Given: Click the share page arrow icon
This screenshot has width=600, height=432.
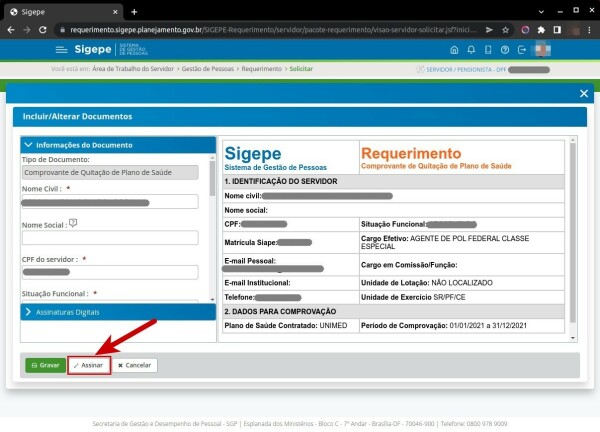Looking at the screenshot, I should (x=489, y=30).
